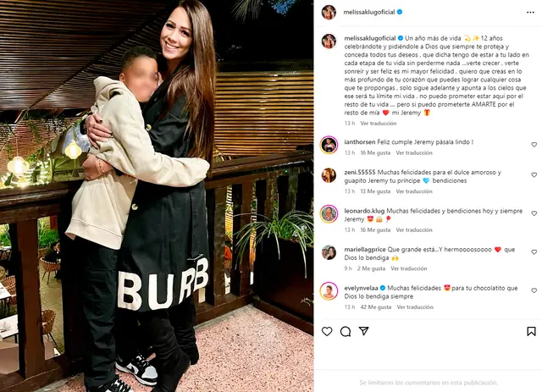Like mariellagprice's comment heart
This screenshot has width=542, height=392.
pos(534,252)
